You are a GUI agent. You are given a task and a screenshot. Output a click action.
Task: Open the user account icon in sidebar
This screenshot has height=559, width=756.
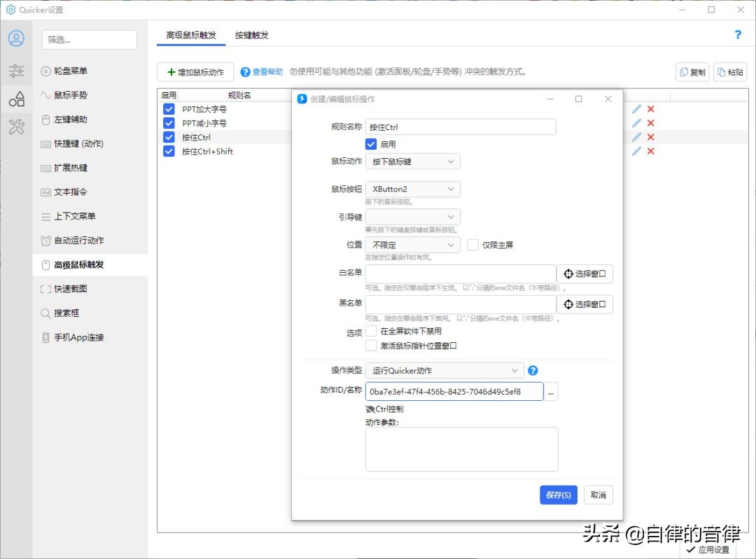(x=16, y=38)
